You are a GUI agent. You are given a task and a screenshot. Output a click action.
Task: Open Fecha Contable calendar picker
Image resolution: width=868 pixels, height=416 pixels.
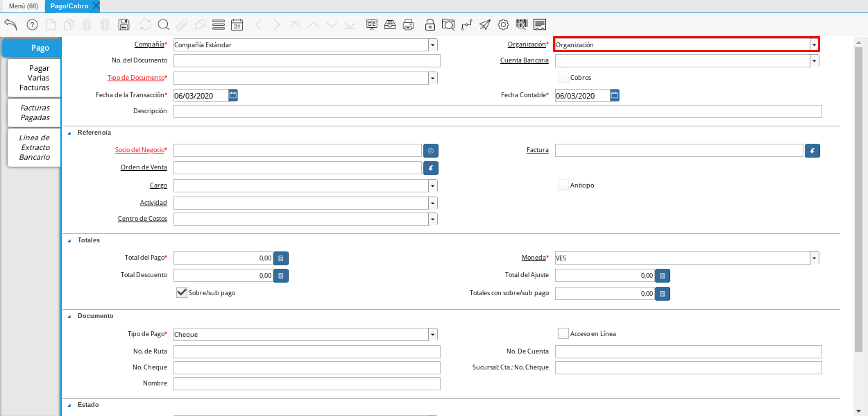pos(615,95)
